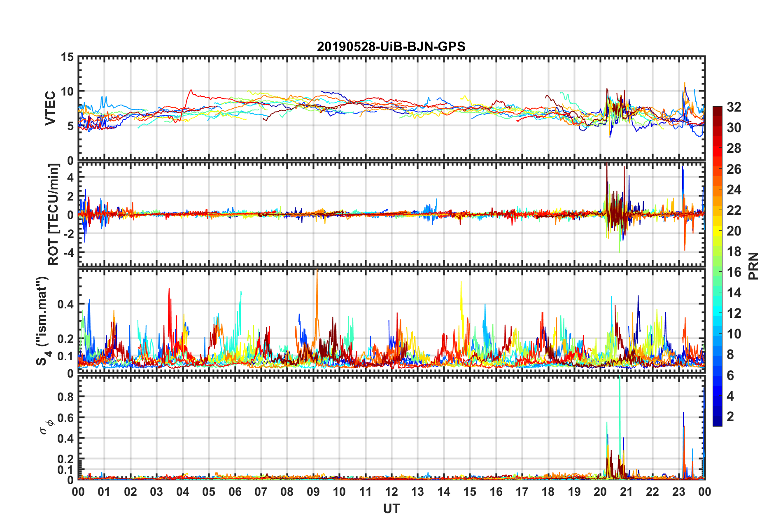Click the -2 tick on ROT axis

pyautogui.click(x=69, y=233)
